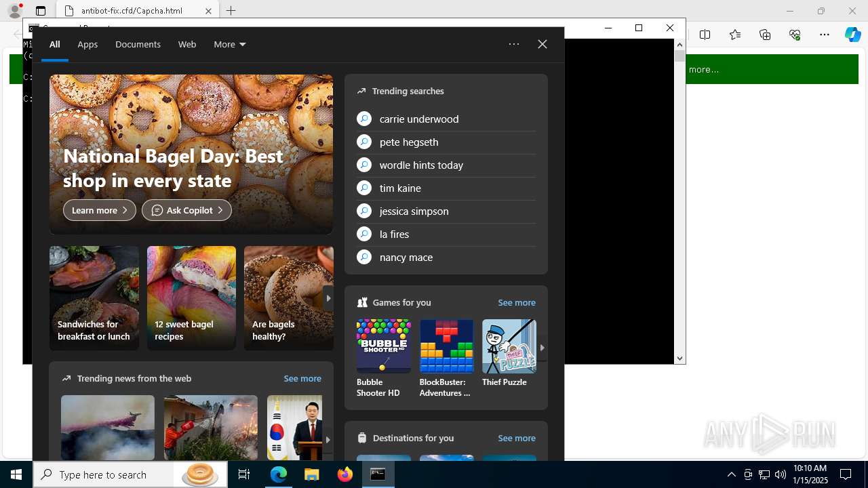This screenshot has height=488, width=868.
Task: Open File Explorer from the taskbar
Action: 312,475
